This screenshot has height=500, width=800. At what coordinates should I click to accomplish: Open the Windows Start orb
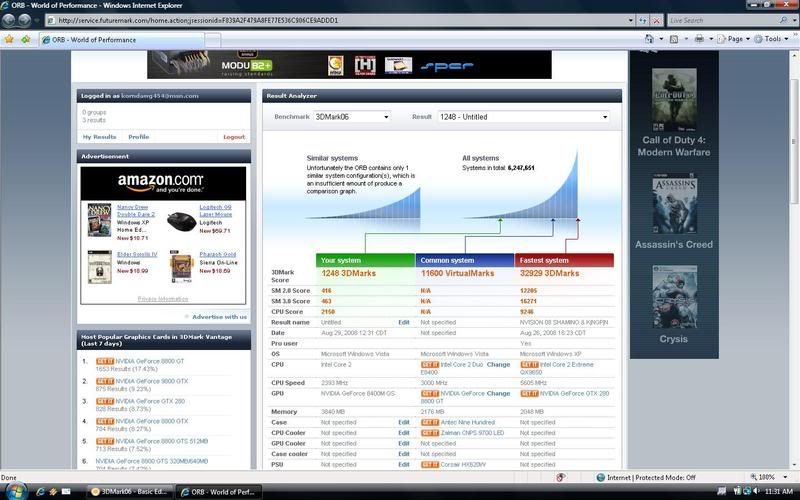15,491
